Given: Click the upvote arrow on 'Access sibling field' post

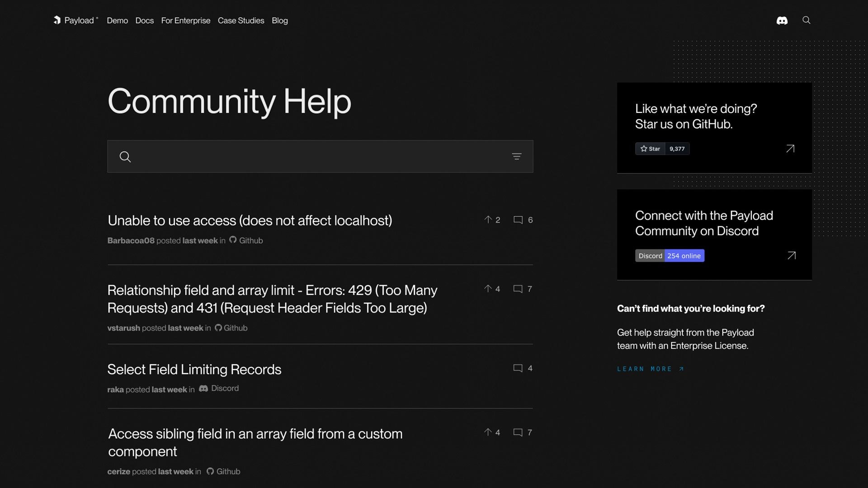Looking at the screenshot, I should point(488,432).
